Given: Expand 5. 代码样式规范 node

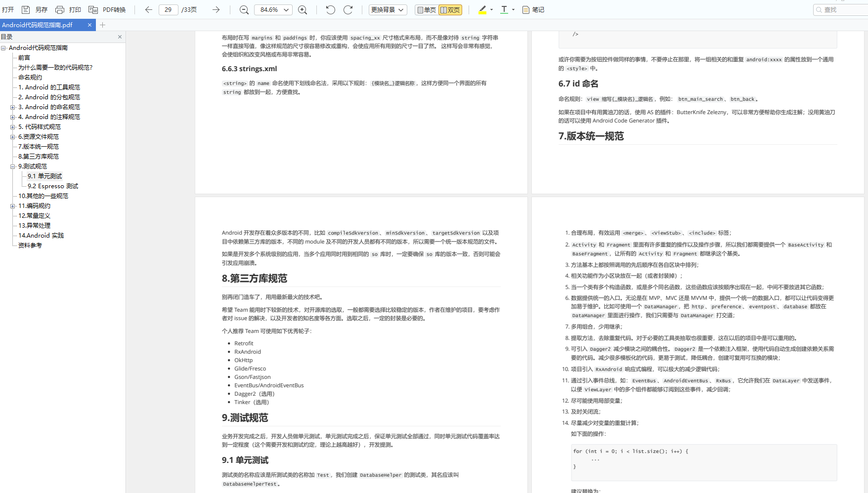Looking at the screenshot, I should 13,127.
